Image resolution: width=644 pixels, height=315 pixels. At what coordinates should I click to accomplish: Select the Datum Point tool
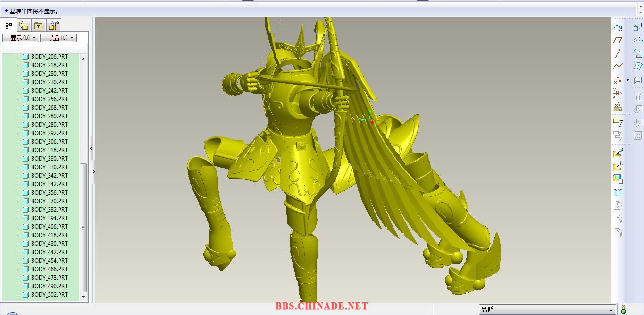[618, 80]
